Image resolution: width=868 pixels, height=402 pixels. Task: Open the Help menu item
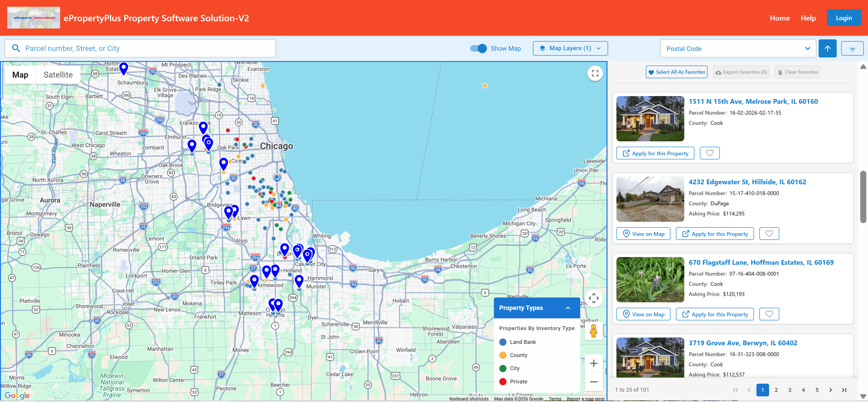point(808,18)
